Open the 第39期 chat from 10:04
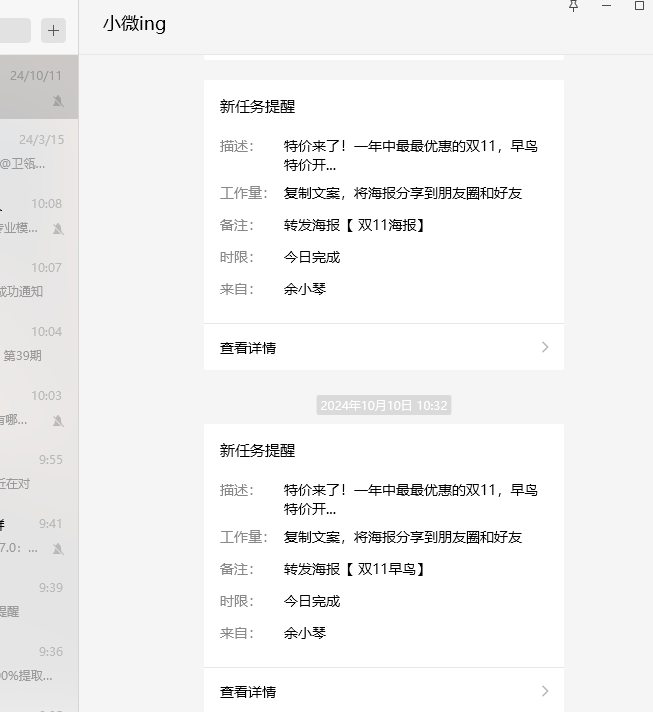Image resolution: width=653 pixels, height=712 pixels. [38, 344]
